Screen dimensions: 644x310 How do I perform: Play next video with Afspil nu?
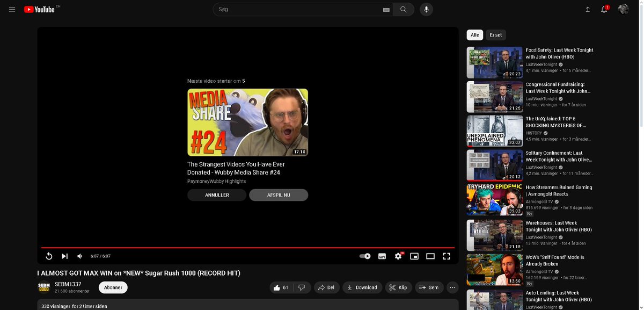coord(279,195)
